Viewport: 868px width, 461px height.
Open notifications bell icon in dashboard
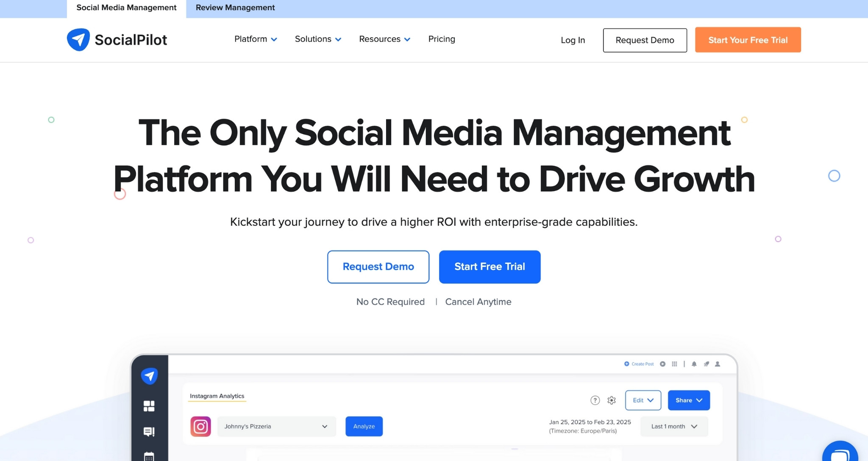click(694, 364)
